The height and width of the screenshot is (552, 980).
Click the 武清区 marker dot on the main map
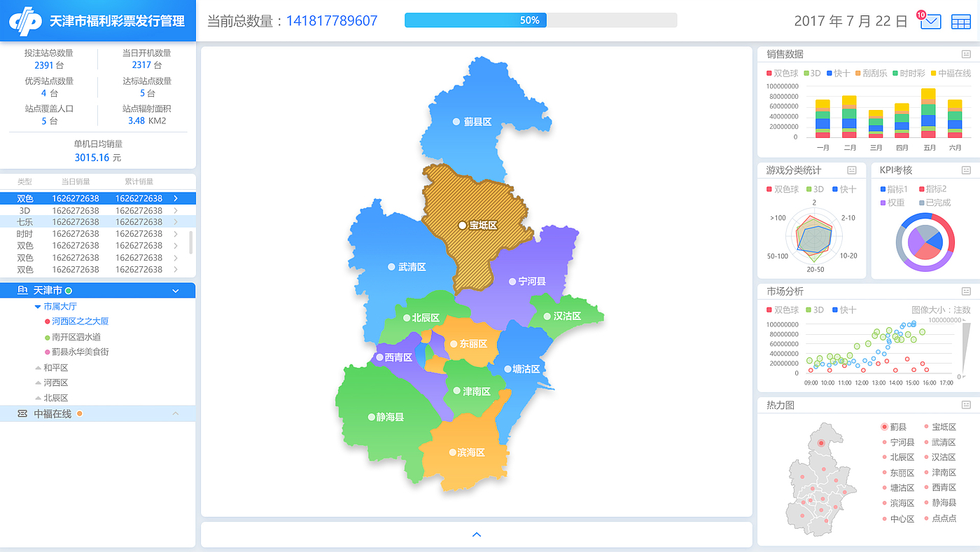pos(391,267)
